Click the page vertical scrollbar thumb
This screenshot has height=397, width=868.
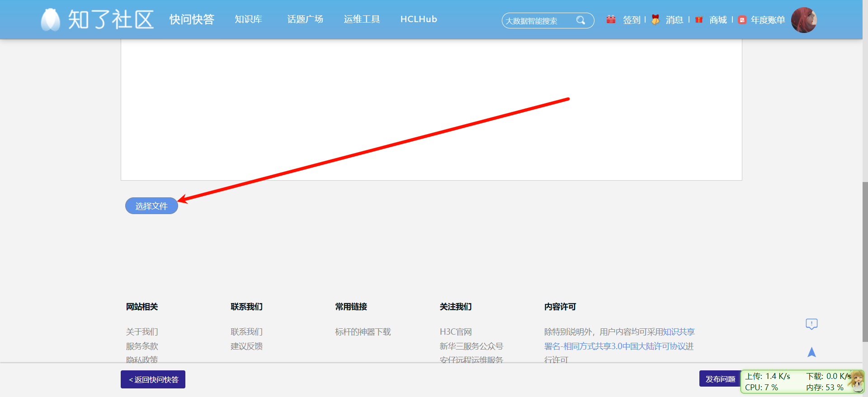click(865, 262)
